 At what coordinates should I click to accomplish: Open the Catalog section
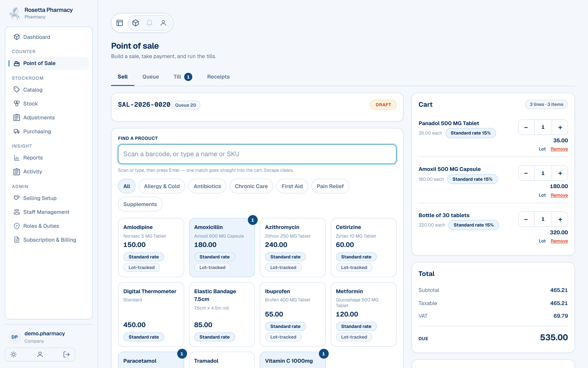point(49,90)
